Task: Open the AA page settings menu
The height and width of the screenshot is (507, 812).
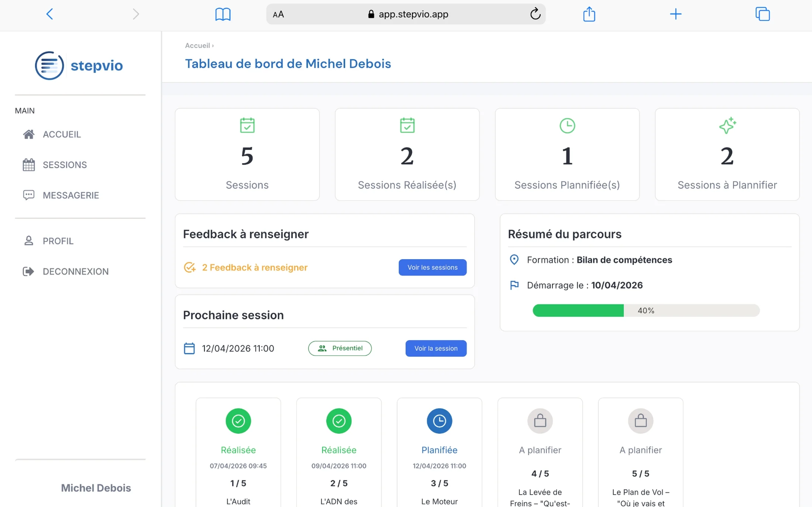Action: [x=279, y=14]
